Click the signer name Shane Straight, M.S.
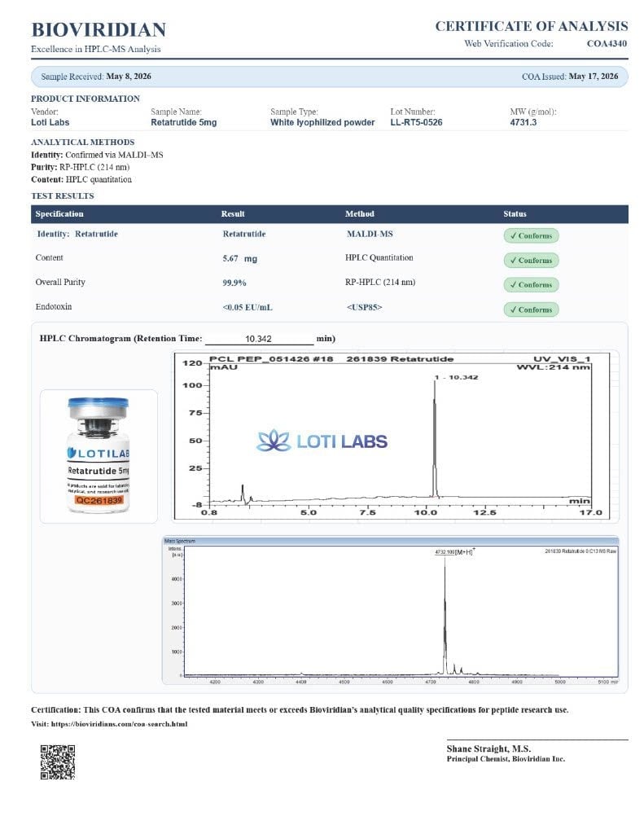The height and width of the screenshot is (834, 644). [x=488, y=748]
